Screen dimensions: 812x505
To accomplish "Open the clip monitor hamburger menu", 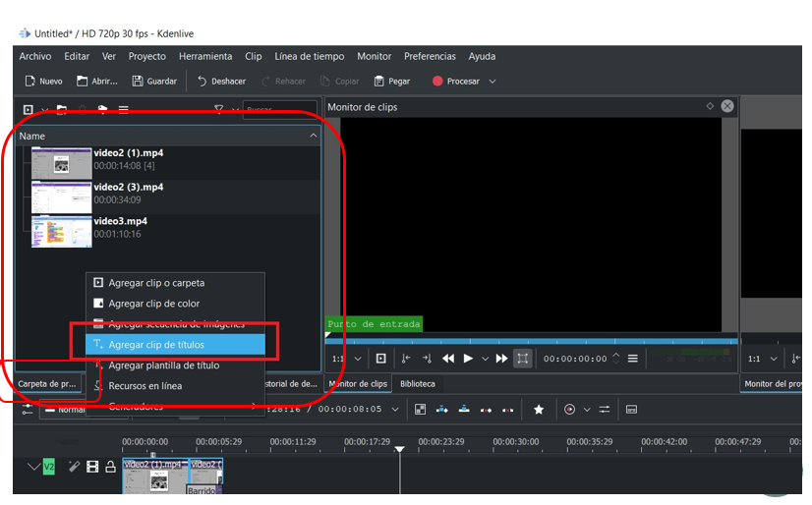I will [x=633, y=359].
